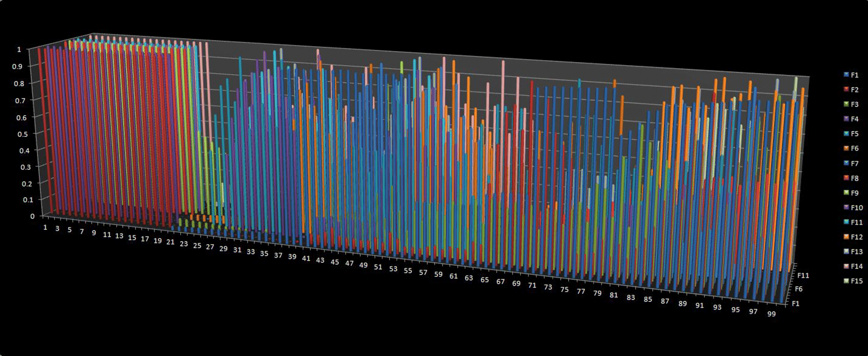Select the F15 legend entry
868x356 pixels.
(x=853, y=281)
